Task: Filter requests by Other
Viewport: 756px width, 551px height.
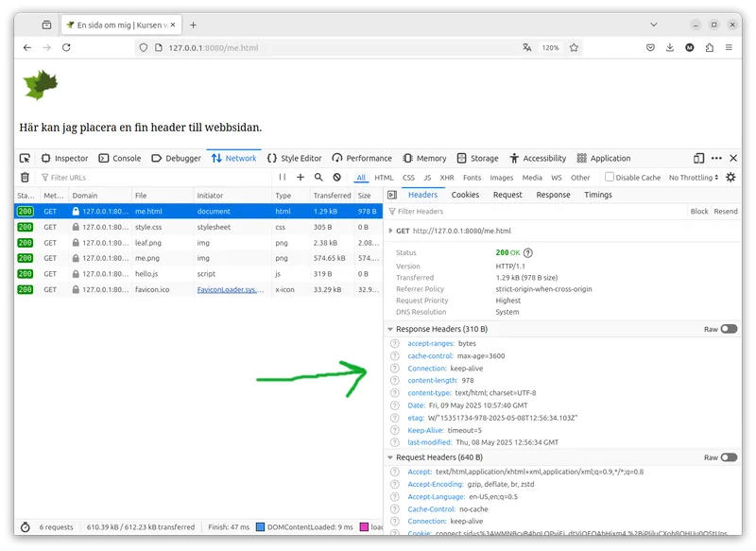Action: click(580, 178)
